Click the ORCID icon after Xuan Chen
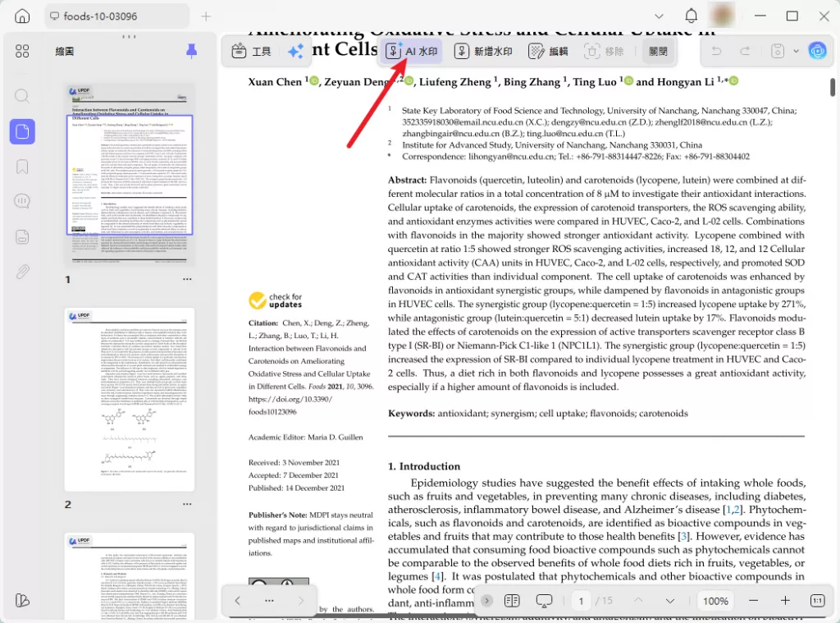 tap(314, 81)
